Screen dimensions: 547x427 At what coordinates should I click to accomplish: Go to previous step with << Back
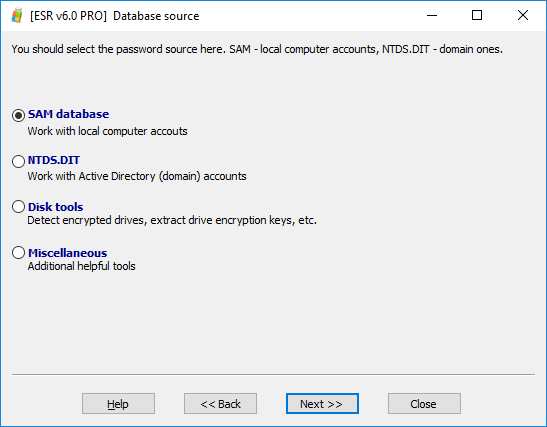click(220, 404)
